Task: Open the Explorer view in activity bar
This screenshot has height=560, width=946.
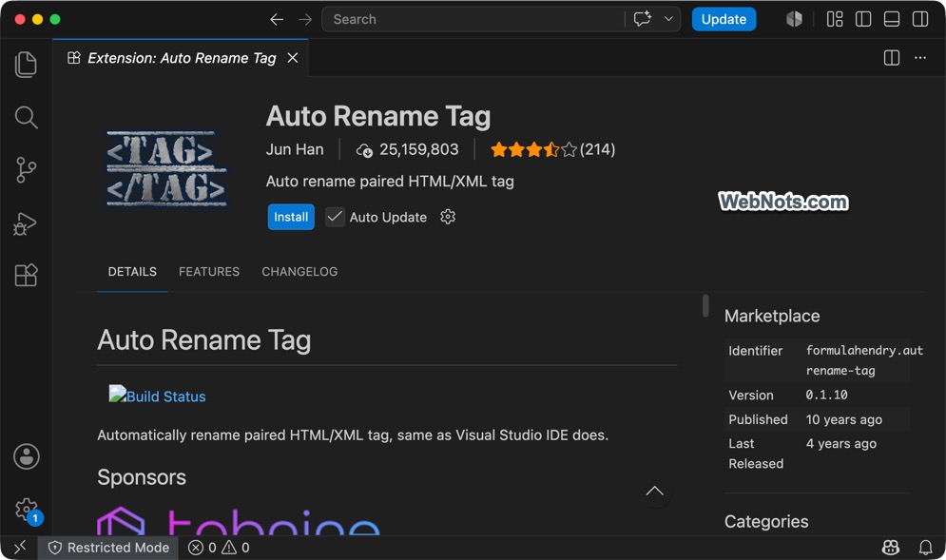Action: click(26, 64)
